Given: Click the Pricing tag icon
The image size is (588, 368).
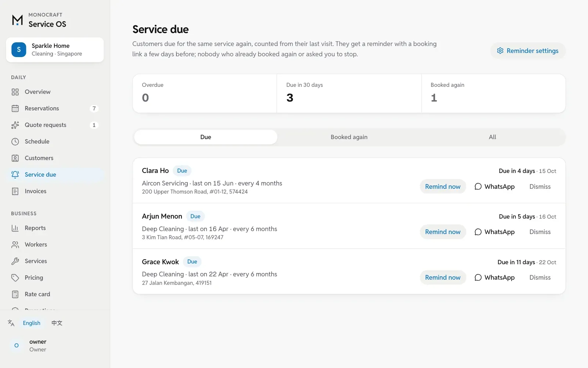Looking at the screenshot, I should [x=15, y=278].
